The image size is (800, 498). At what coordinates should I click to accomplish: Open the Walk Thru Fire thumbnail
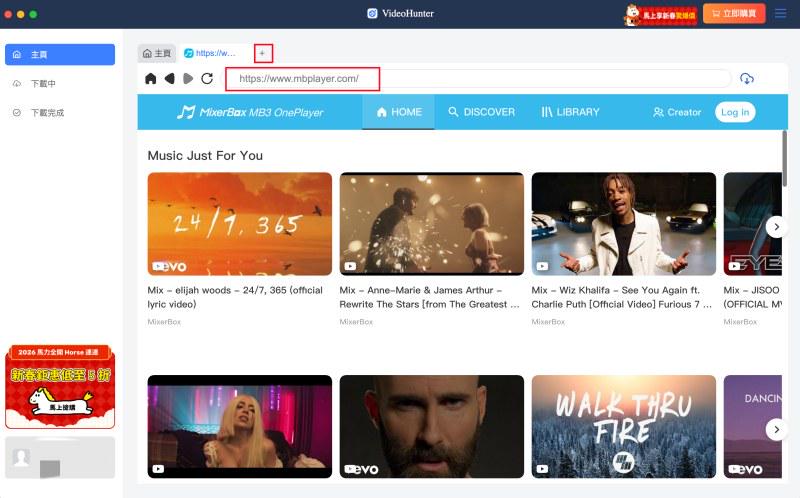pos(623,427)
